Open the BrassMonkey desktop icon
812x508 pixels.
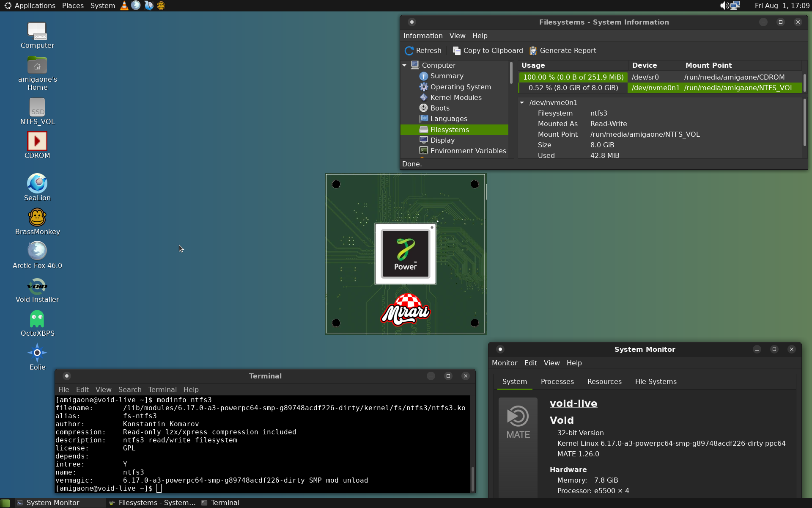pos(37,218)
